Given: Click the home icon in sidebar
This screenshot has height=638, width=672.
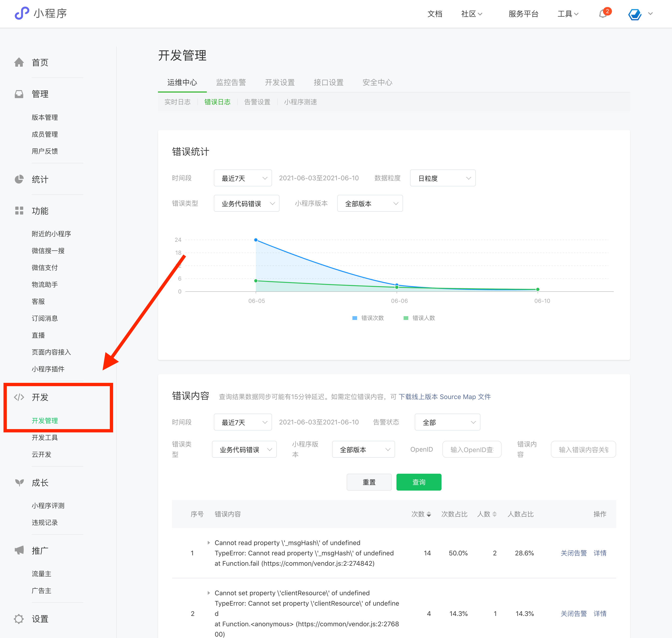Looking at the screenshot, I should click(19, 62).
